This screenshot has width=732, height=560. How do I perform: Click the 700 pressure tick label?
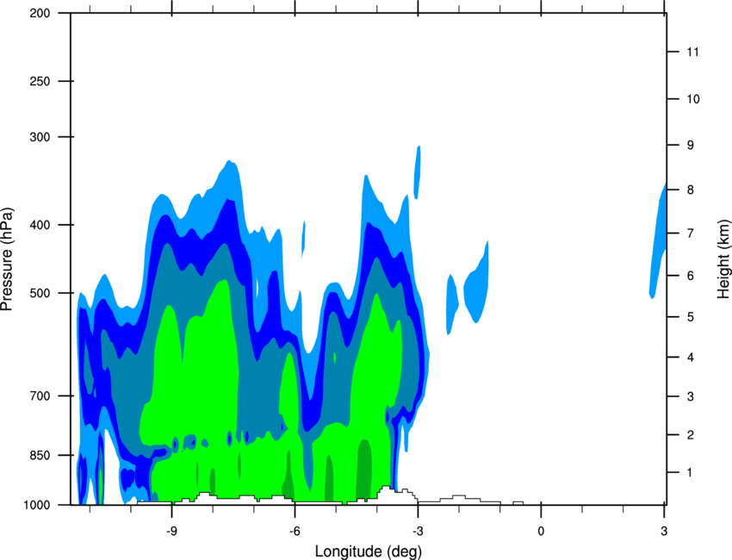coord(40,395)
